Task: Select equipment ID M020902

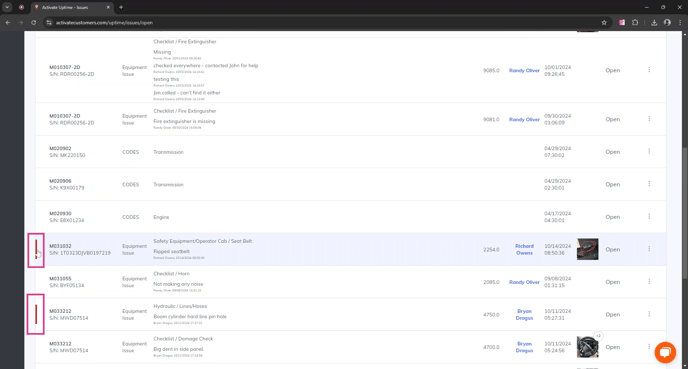Action: click(60, 148)
